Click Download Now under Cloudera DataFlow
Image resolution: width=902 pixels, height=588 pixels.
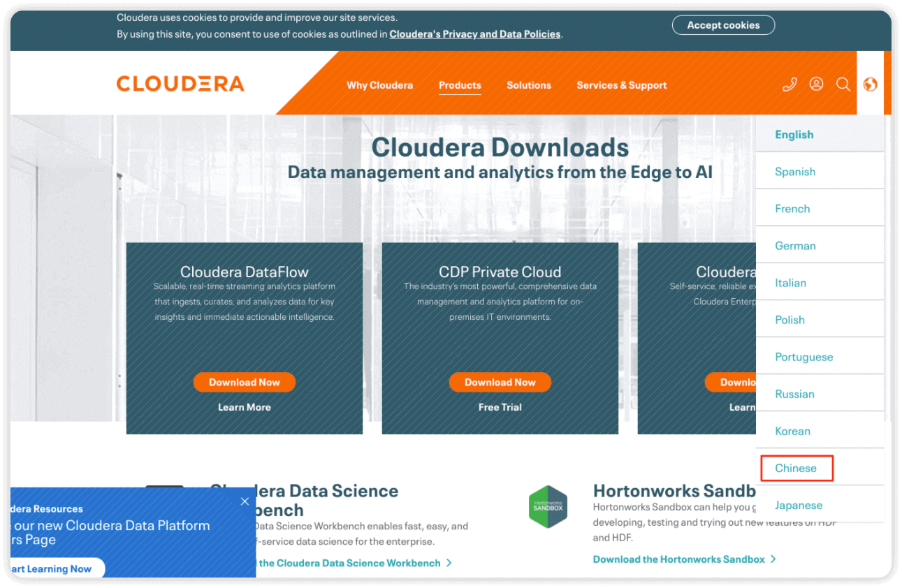244,382
